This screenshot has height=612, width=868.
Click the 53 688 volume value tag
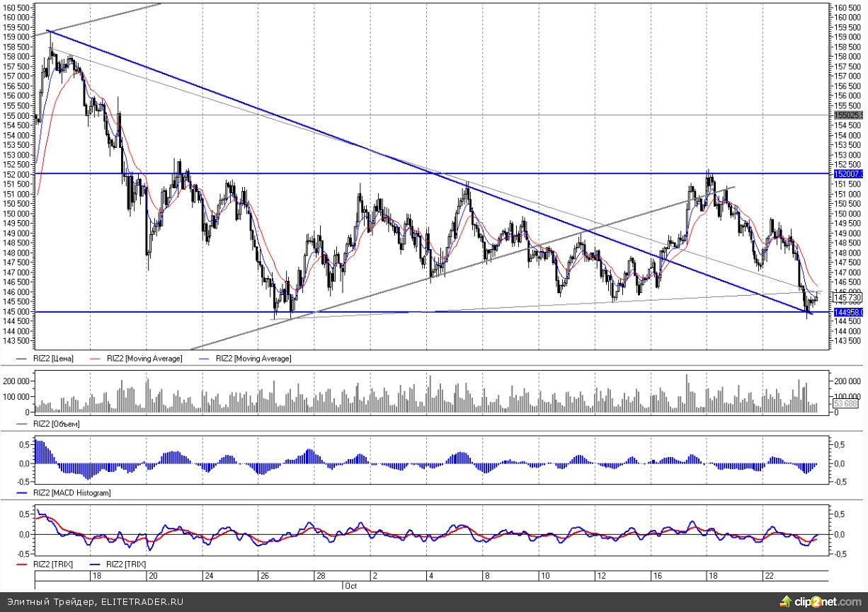click(845, 403)
